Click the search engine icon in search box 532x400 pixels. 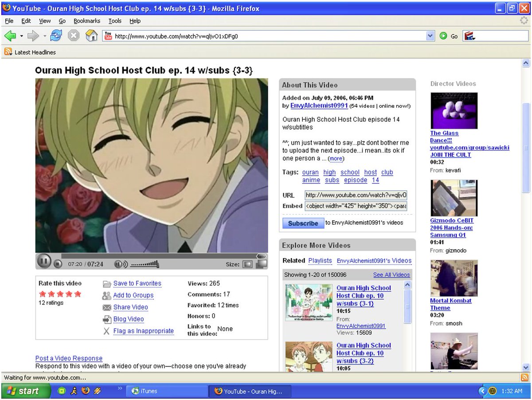(469, 36)
